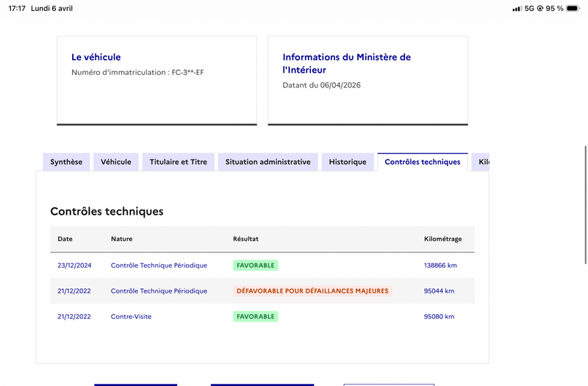This screenshot has width=588, height=386.
Task: Click the 138866 km value
Action: [x=440, y=265]
